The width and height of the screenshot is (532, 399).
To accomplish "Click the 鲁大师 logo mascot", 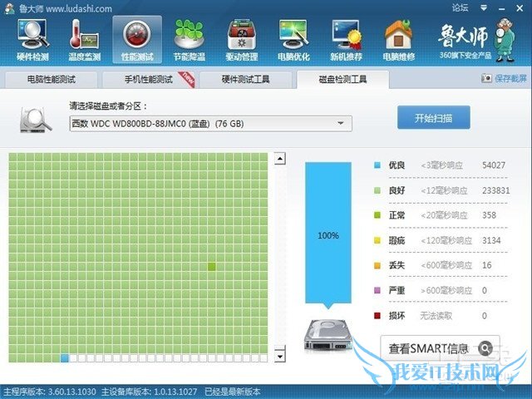I will pos(505,39).
